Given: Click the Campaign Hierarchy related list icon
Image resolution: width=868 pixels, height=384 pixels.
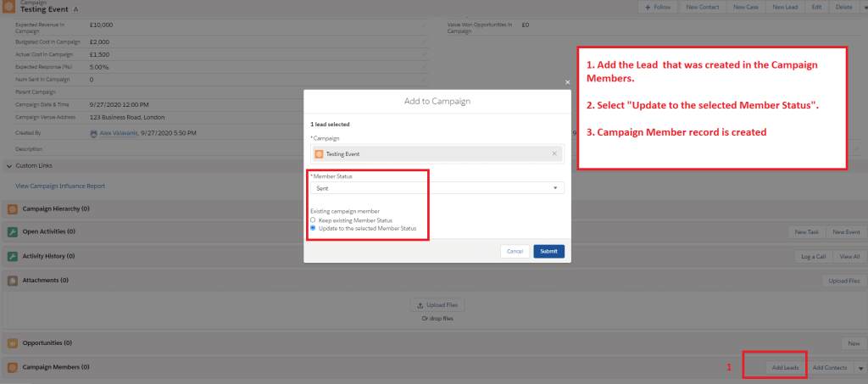Looking at the screenshot, I should pyautogui.click(x=13, y=209).
